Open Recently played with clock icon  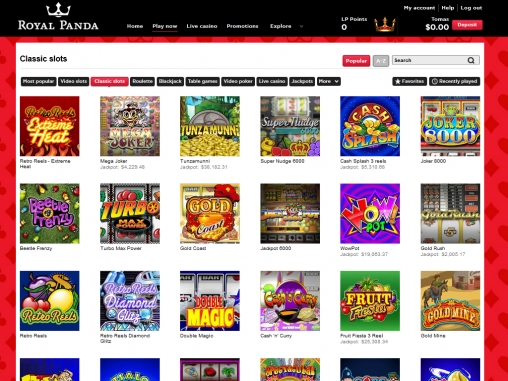(454, 81)
